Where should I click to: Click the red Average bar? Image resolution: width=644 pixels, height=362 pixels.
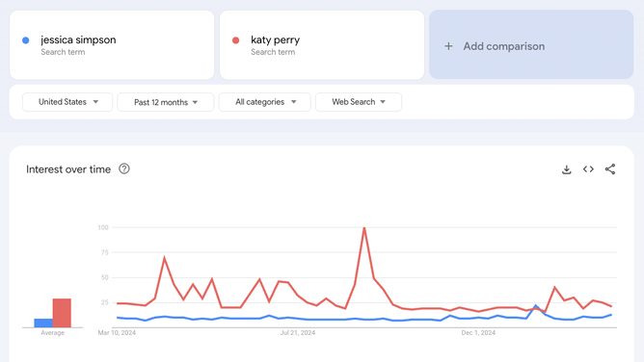pos(62,313)
